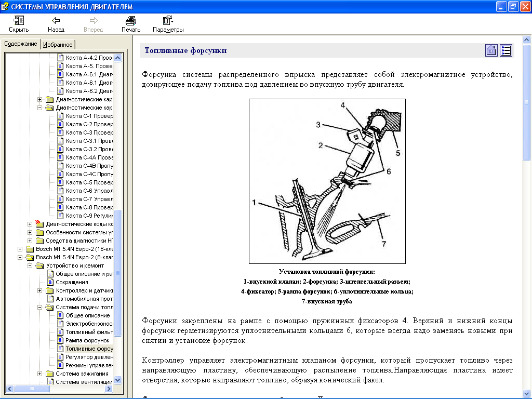Click the page icon of Карта С-4А Провер
The width and height of the screenshot is (532, 399).
(60, 157)
